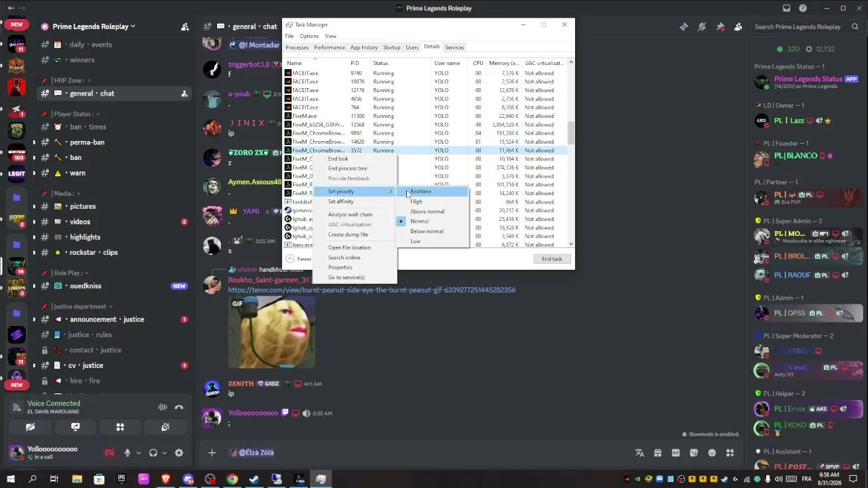This screenshot has height=488, width=868.
Task: Turn on camera in voice panel
Action: 31,427
